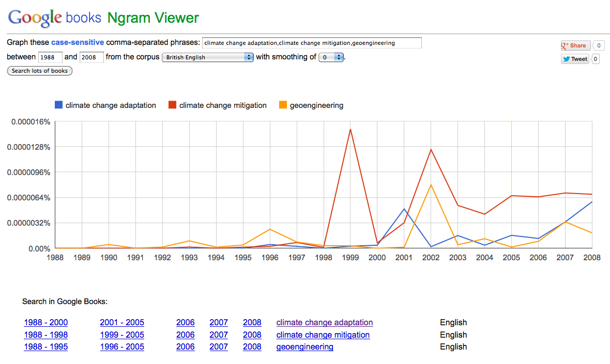
Task: Click the red peak at 1999 on chart
Action: click(x=350, y=129)
